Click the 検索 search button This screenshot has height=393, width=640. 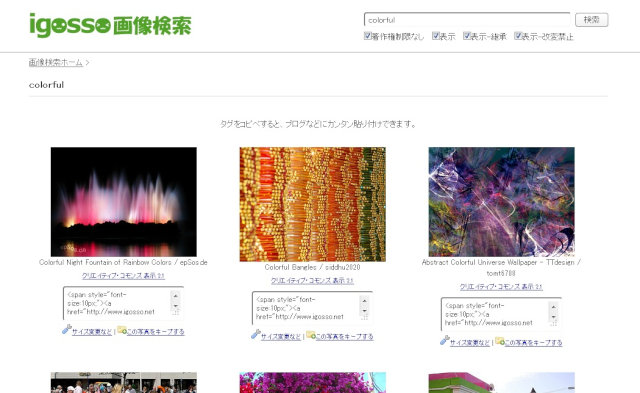tap(591, 20)
